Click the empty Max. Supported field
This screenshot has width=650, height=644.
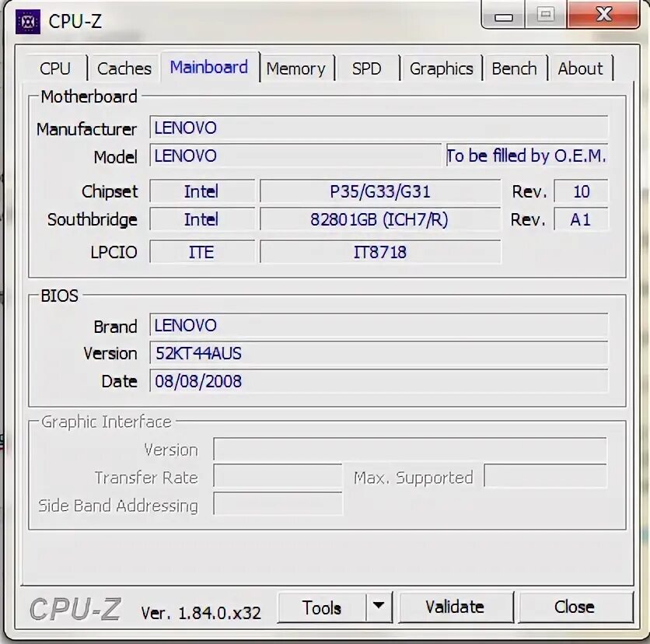(546, 476)
